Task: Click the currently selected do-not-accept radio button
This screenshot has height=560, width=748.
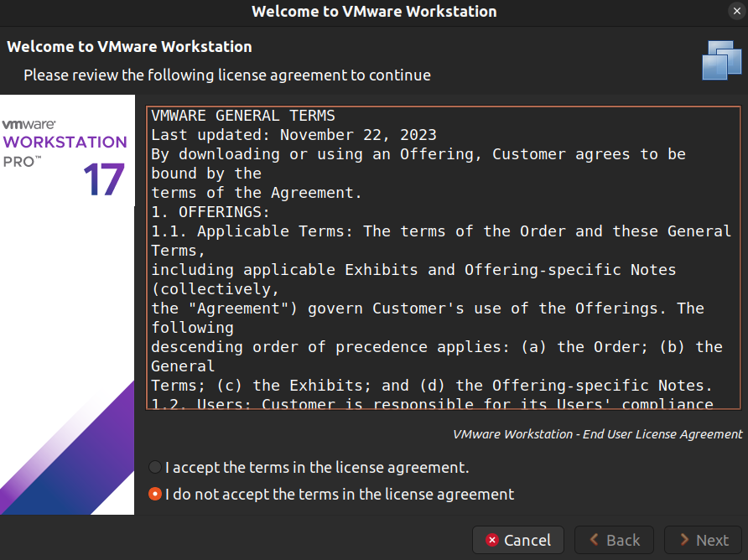Action: pyautogui.click(x=155, y=494)
